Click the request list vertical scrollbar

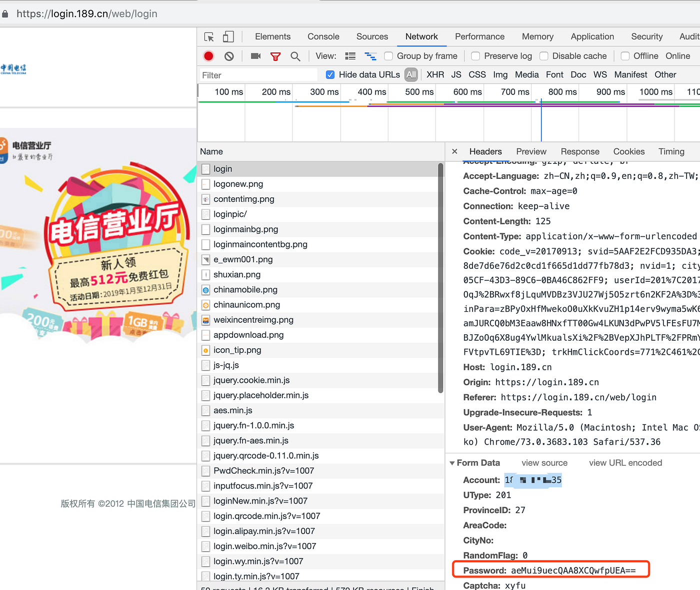[440, 278]
